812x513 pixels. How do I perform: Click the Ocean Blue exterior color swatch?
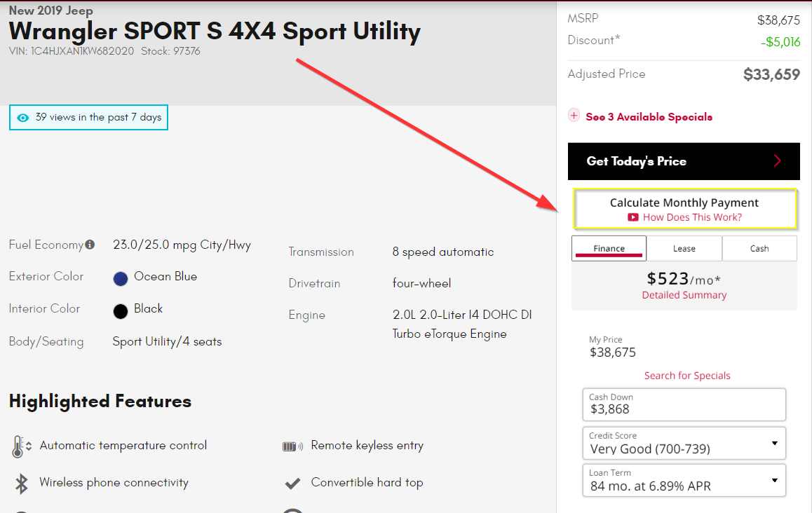[x=121, y=279]
